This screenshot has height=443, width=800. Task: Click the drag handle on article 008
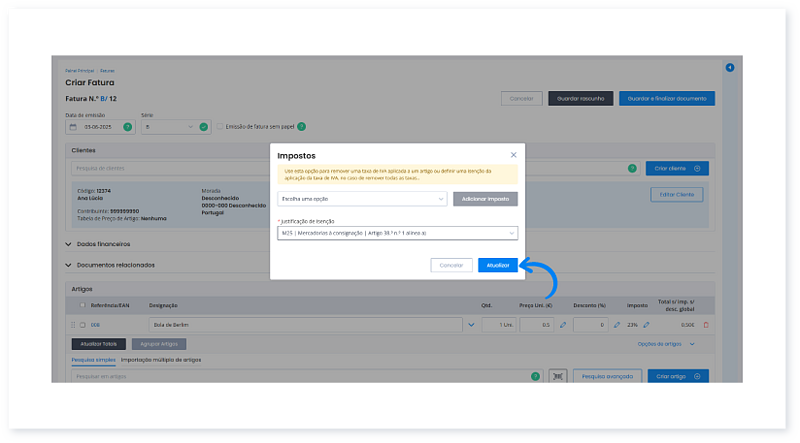pos(72,325)
